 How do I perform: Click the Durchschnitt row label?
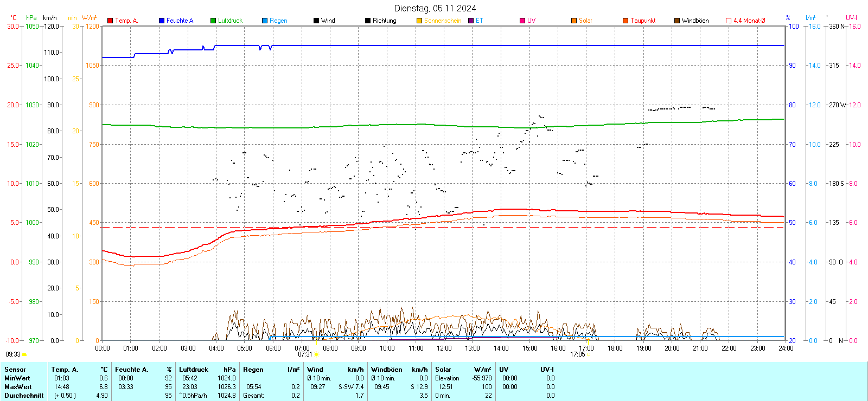point(24,396)
